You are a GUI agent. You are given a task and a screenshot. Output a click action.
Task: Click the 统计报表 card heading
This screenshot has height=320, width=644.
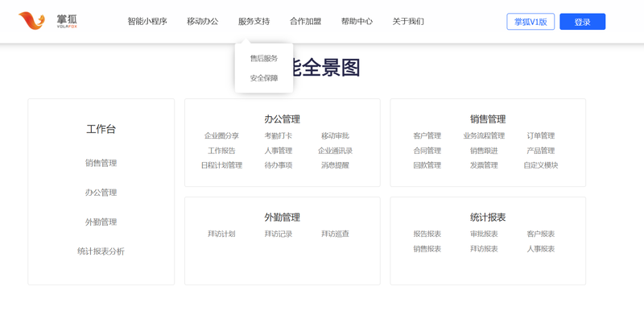click(488, 217)
